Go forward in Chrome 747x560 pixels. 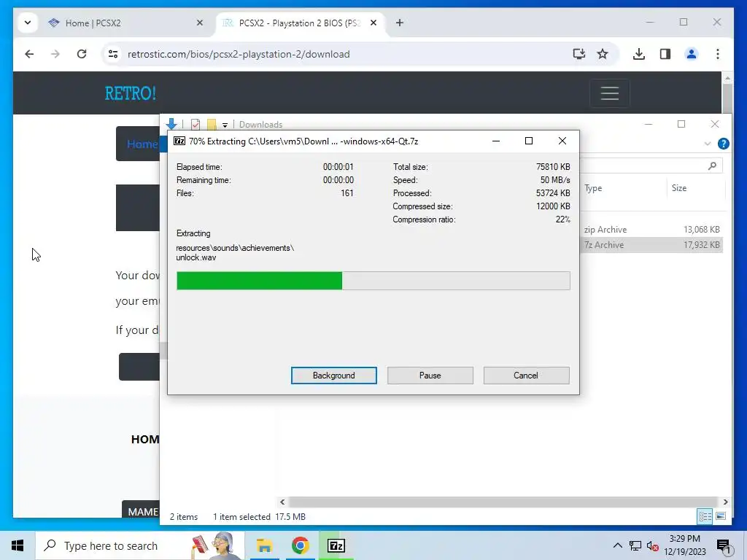[x=55, y=54]
